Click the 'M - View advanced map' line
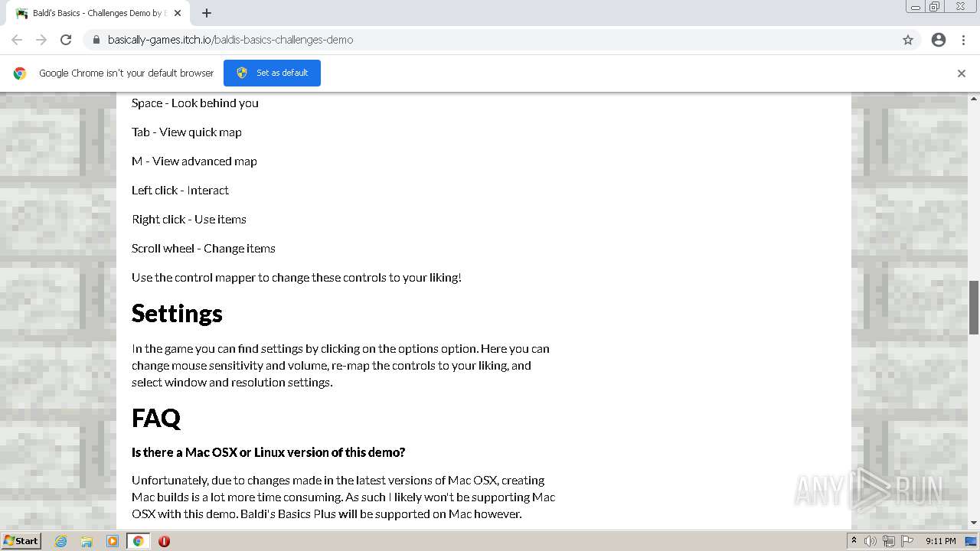This screenshot has height=551, width=980. tap(194, 161)
